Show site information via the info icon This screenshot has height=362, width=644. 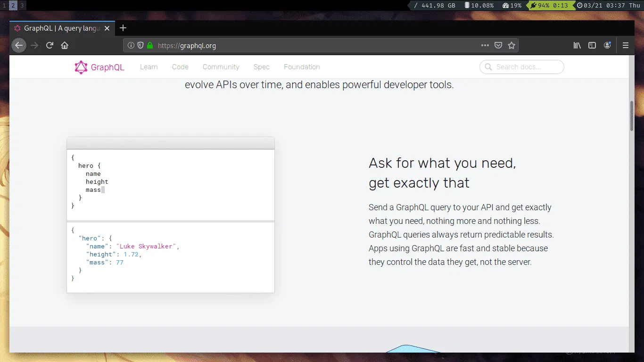point(132,45)
